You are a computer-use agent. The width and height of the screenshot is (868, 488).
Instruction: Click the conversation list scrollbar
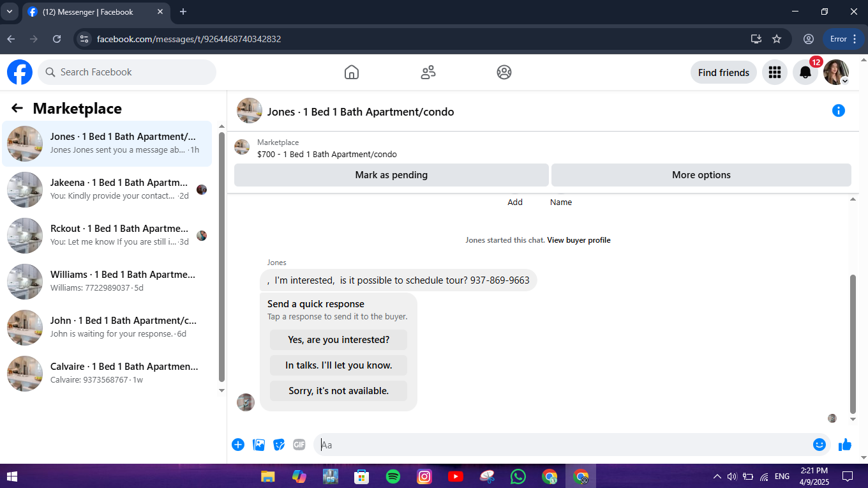[x=221, y=255]
